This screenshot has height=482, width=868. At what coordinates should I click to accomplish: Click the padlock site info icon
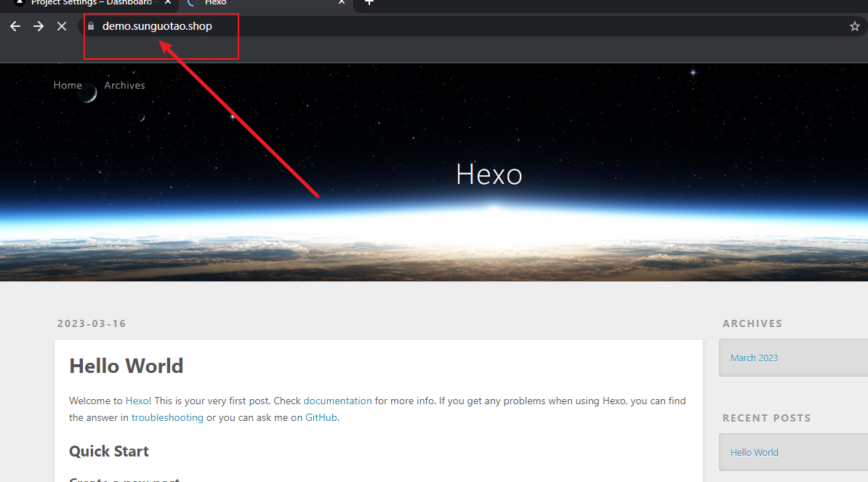(x=91, y=26)
